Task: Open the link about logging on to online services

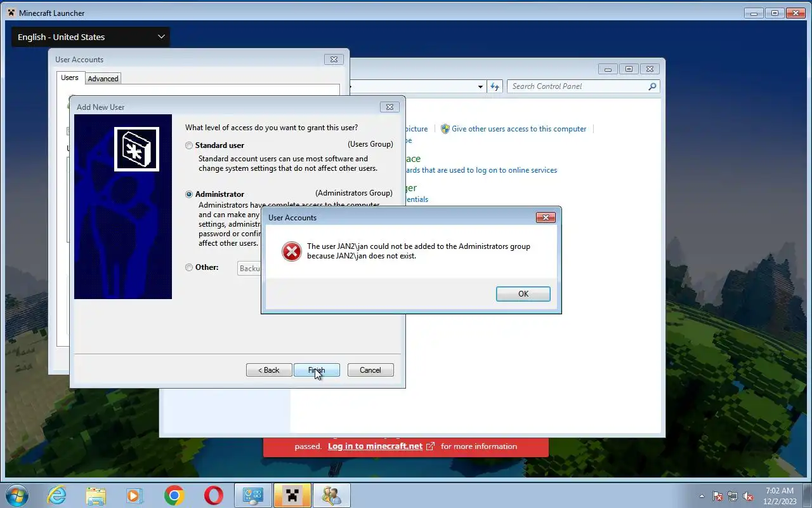Action: [481, 170]
